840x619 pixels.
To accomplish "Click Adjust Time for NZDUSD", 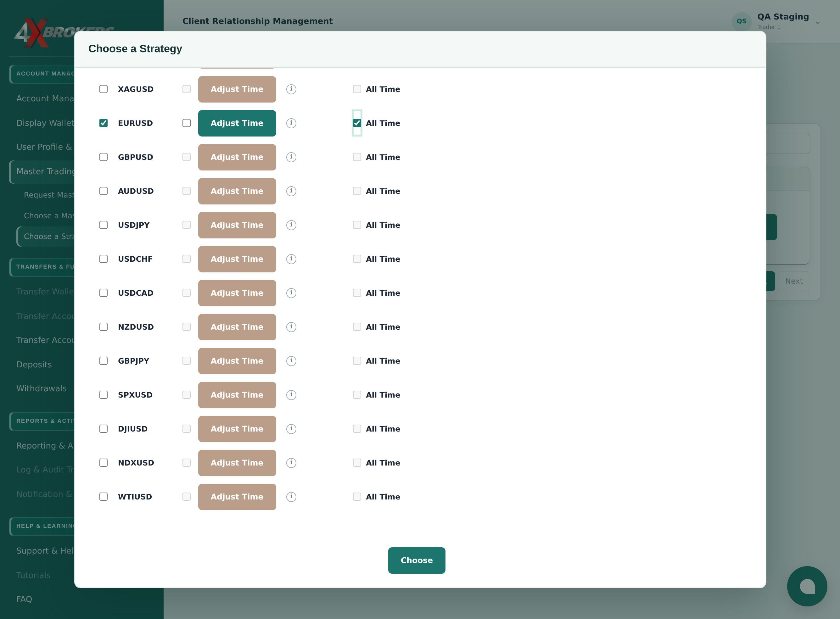I will pos(237,327).
